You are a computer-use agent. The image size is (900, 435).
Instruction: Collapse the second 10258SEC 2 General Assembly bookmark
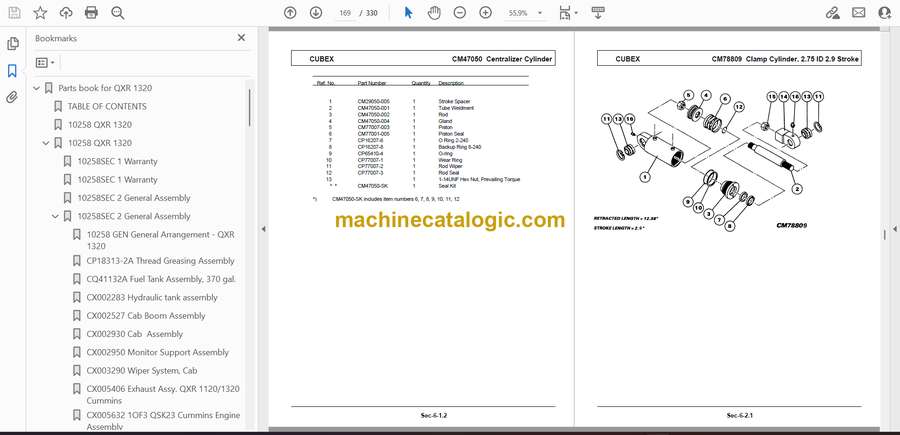click(56, 216)
